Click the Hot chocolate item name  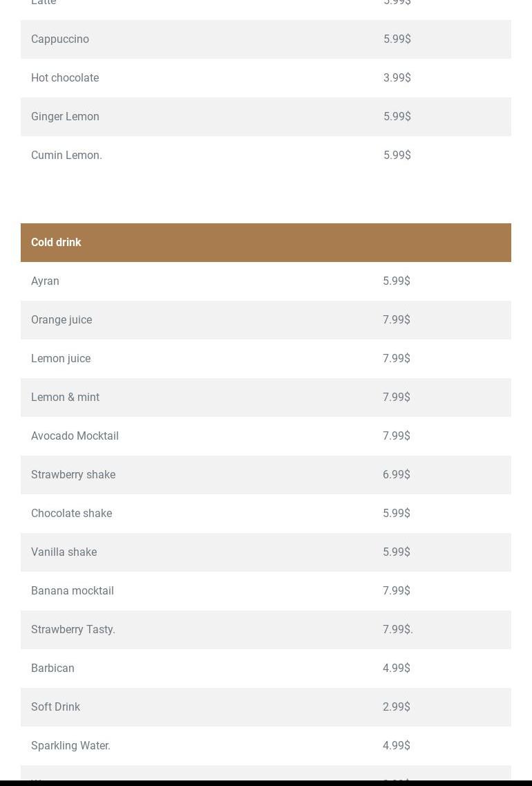pyautogui.click(x=65, y=78)
